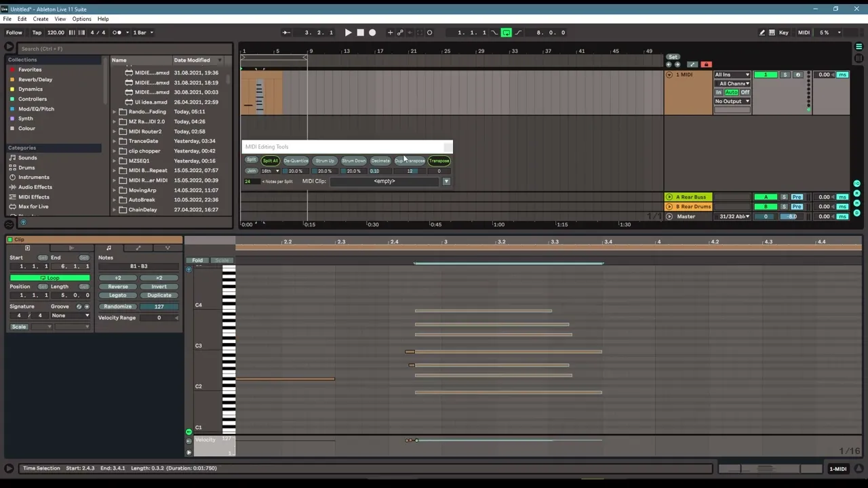Open the MIDI Clip dropdown arrow
The width and height of the screenshot is (868, 488).
click(446, 182)
